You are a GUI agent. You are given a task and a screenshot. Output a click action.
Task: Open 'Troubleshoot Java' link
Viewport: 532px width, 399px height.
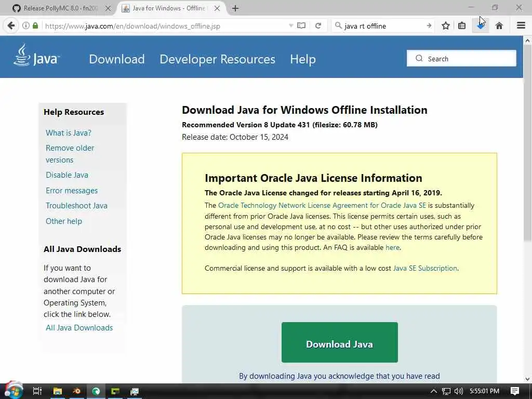[76, 206]
